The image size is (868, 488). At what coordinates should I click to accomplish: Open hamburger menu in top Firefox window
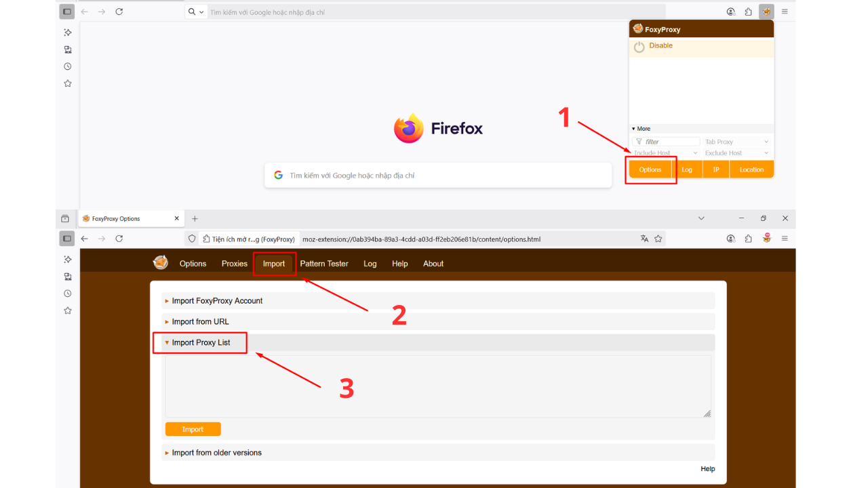pos(785,12)
